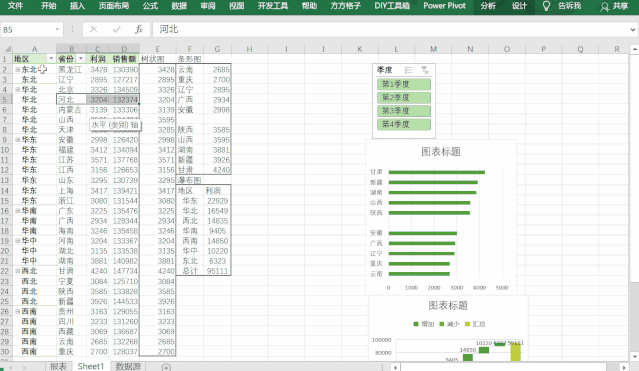Open the 公式 ribbon tab

150,6
